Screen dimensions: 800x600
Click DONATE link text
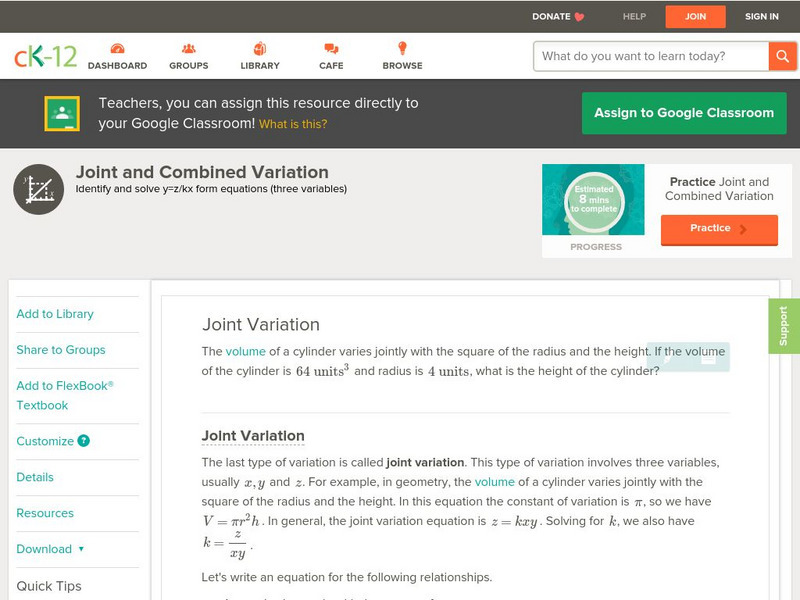[x=551, y=17]
